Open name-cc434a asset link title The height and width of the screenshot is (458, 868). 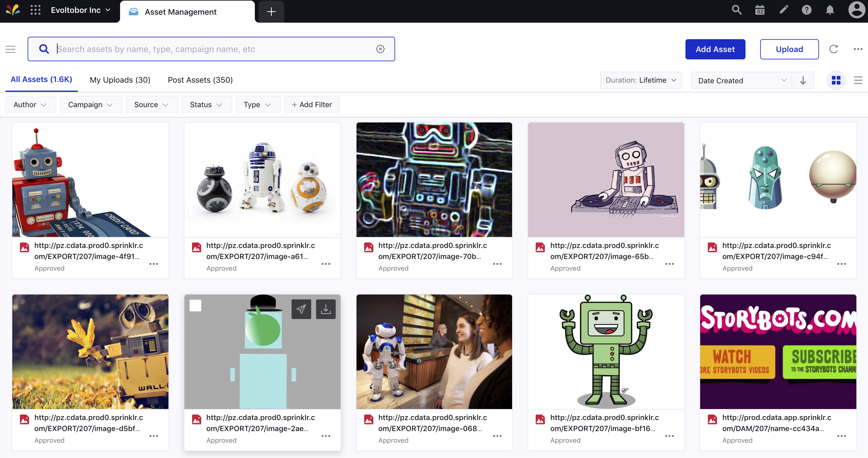point(777,423)
